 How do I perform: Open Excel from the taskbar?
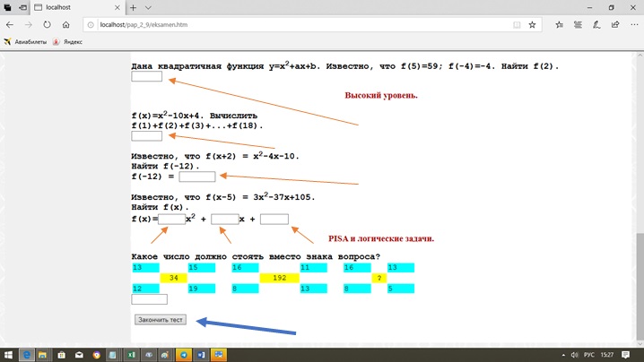tap(130, 355)
